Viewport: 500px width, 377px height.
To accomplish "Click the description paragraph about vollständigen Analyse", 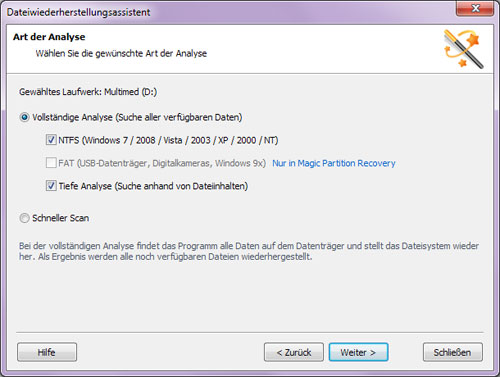I will (x=249, y=251).
